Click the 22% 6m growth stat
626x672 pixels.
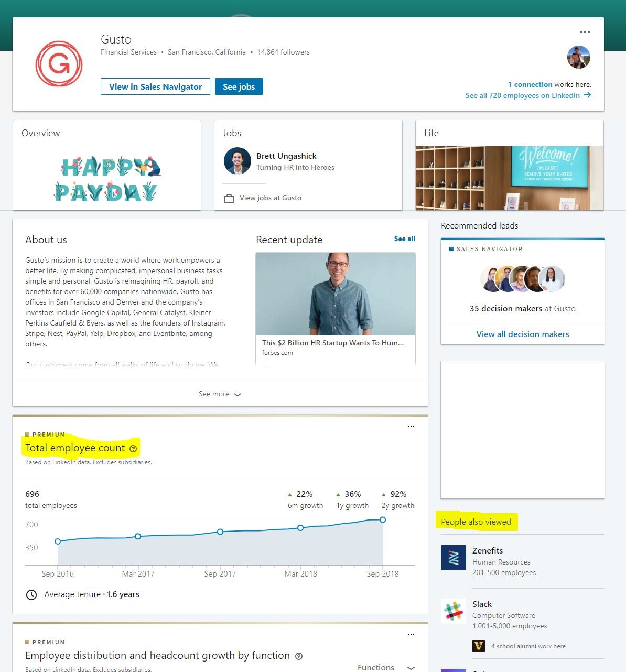[x=305, y=500]
